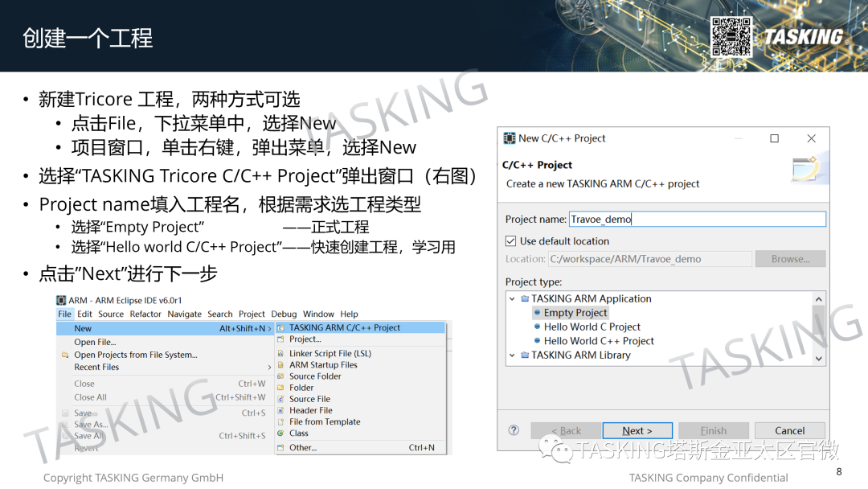Click the Location path field
This screenshot has height=489, width=868.
(650, 259)
